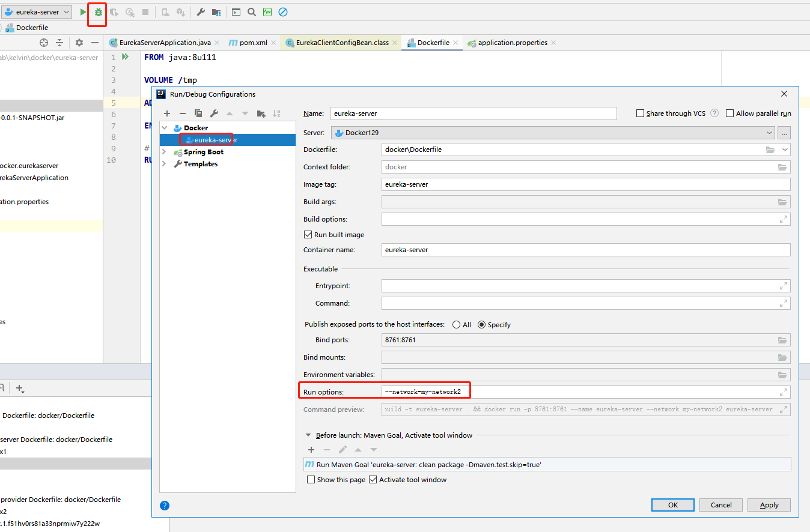
Task: Expand the Run options field editor
Action: tap(783, 392)
